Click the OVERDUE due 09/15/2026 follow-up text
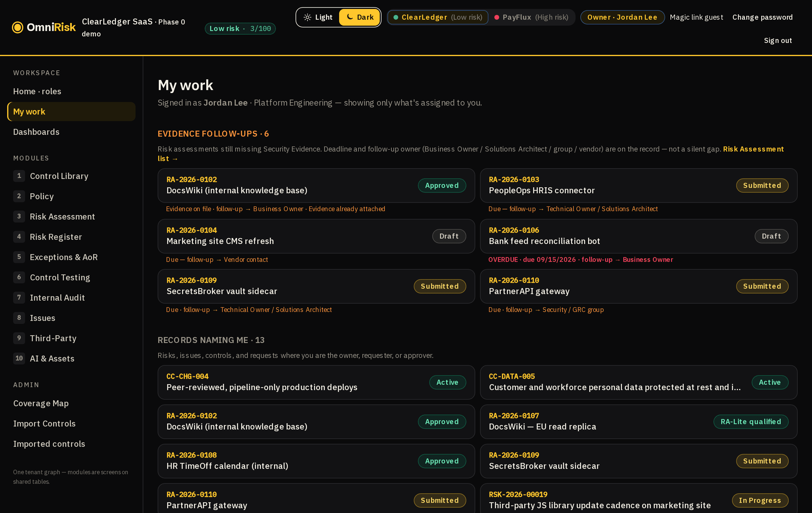Viewport: 812px width, 513px height. coord(580,259)
